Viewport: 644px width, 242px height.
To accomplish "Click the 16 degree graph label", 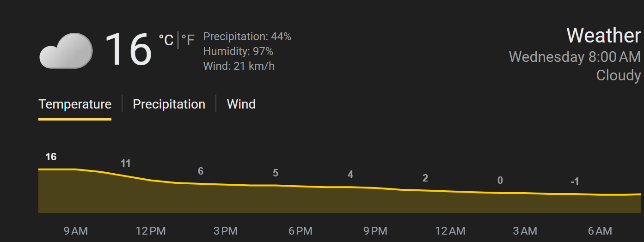I will 51,157.
